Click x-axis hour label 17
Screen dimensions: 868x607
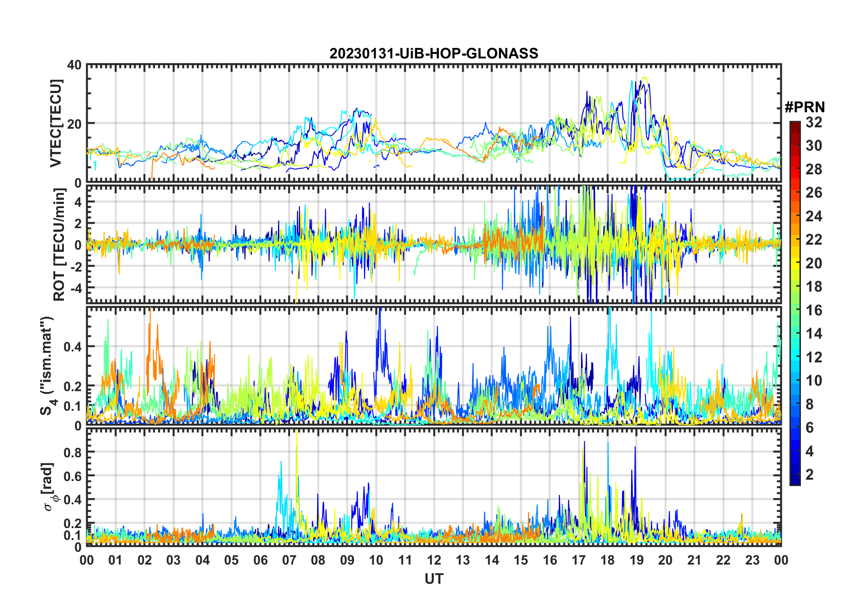coord(579,560)
